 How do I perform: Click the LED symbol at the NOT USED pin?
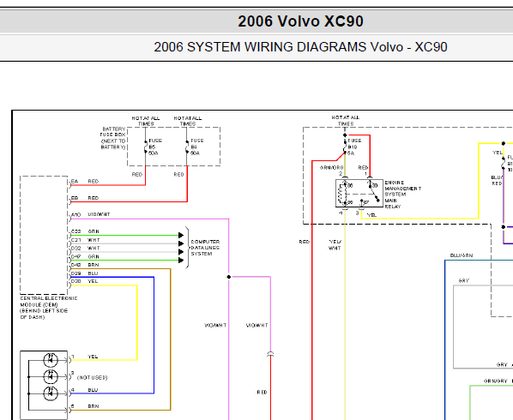coord(51,376)
